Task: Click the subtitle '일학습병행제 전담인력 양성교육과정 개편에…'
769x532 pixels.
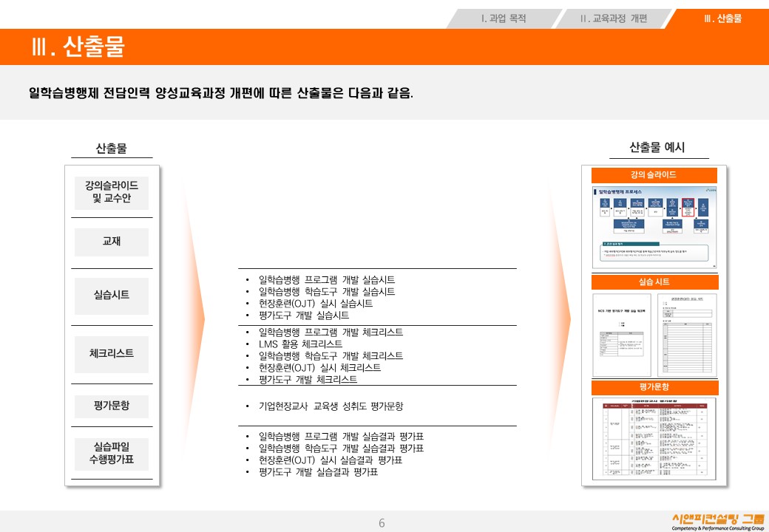Action: pos(220,93)
